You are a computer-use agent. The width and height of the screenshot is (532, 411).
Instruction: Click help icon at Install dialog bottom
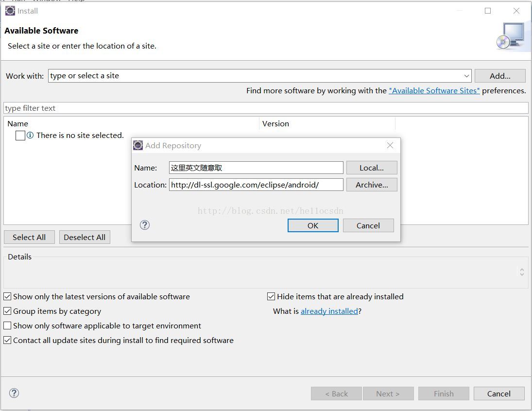point(14,393)
